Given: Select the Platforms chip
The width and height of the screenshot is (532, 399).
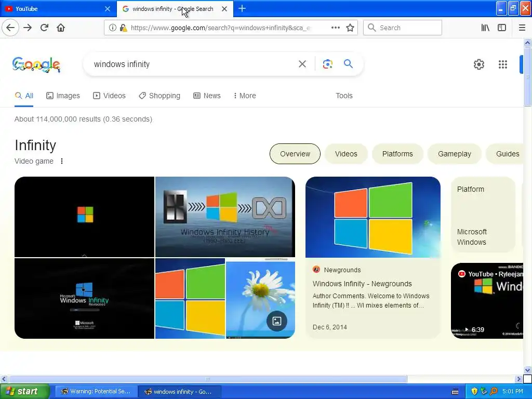Looking at the screenshot, I should pos(397,154).
